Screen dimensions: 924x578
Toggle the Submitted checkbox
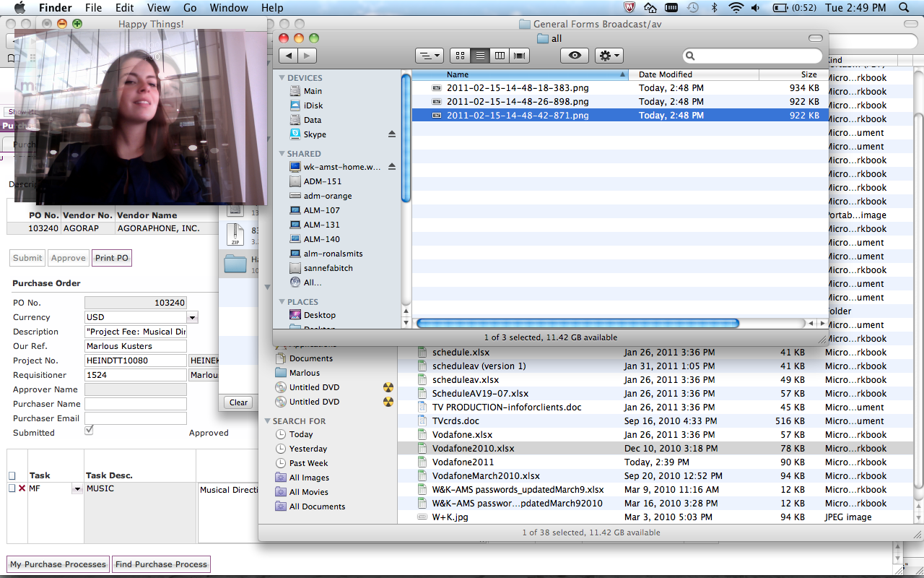coord(90,430)
